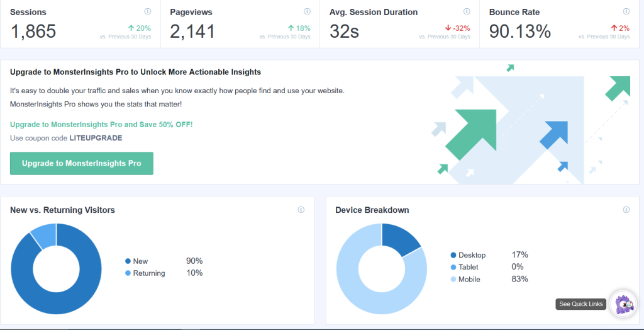Click the Avg. Session Duration info icon

point(467,11)
